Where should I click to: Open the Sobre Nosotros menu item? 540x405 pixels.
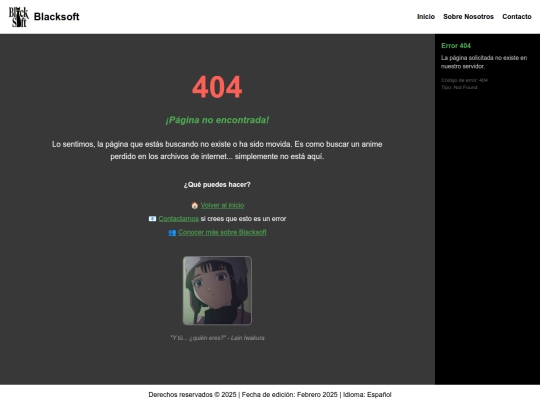[x=468, y=17]
